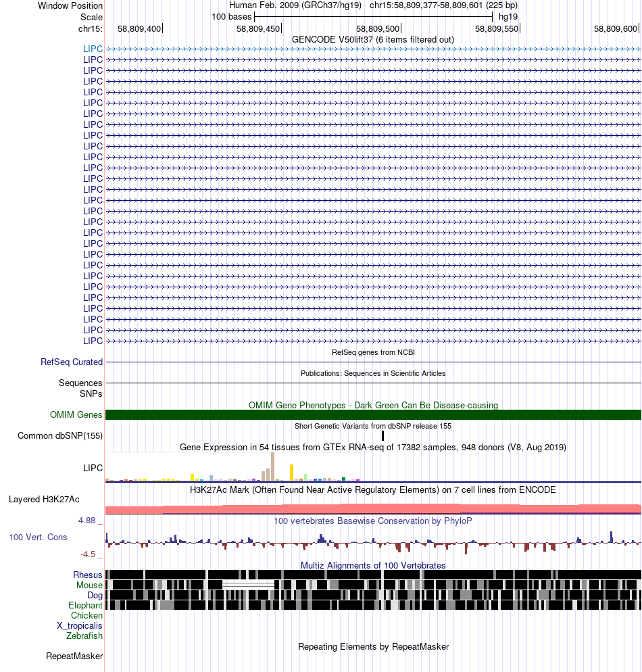The image size is (642, 672).
Task: Click the Common dbSNP(155) label
Action: pyautogui.click(x=60, y=435)
